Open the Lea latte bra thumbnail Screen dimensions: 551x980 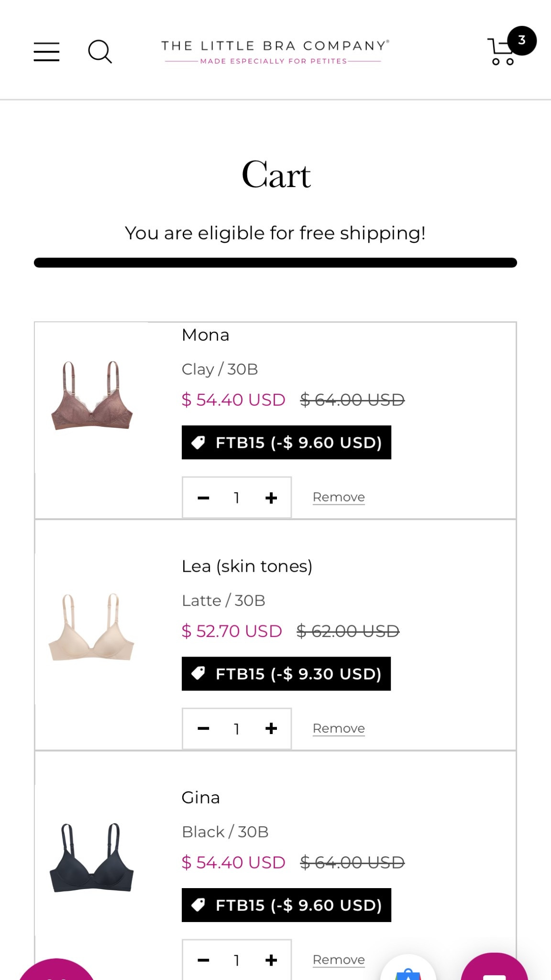click(91, 627)
